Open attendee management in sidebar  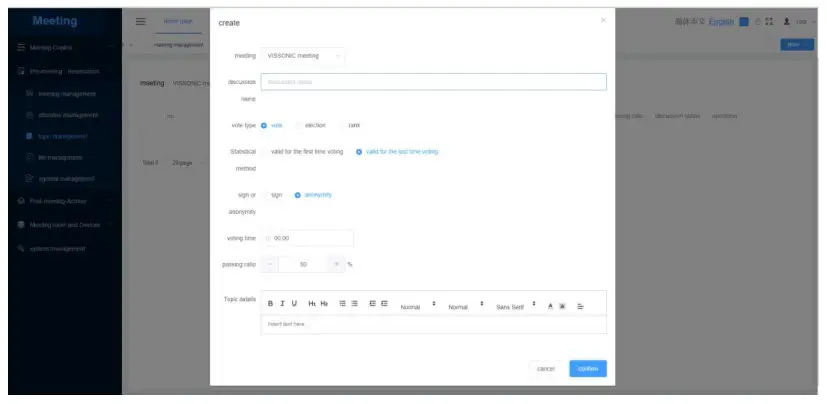pyautogui.click(x=68, y=115)
